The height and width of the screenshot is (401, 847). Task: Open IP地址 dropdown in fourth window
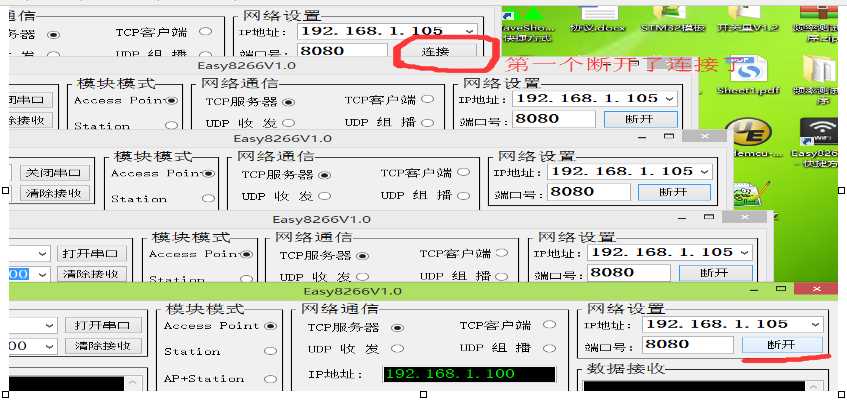(745, 252)
